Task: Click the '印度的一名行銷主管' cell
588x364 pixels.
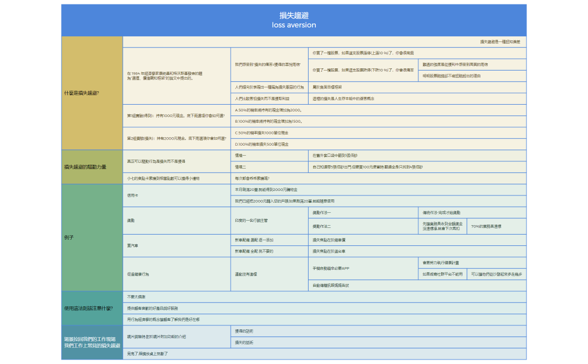Action: [269, 221]
